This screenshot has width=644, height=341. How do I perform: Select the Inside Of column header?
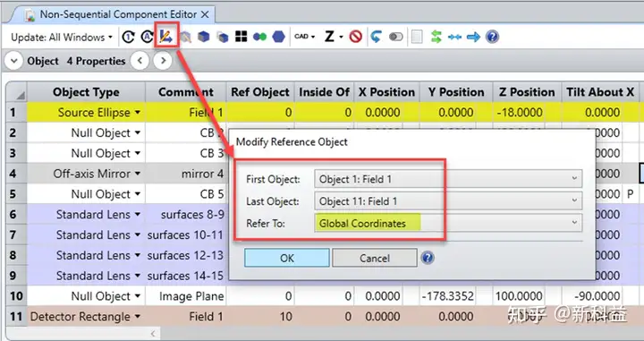pos(325,92)
